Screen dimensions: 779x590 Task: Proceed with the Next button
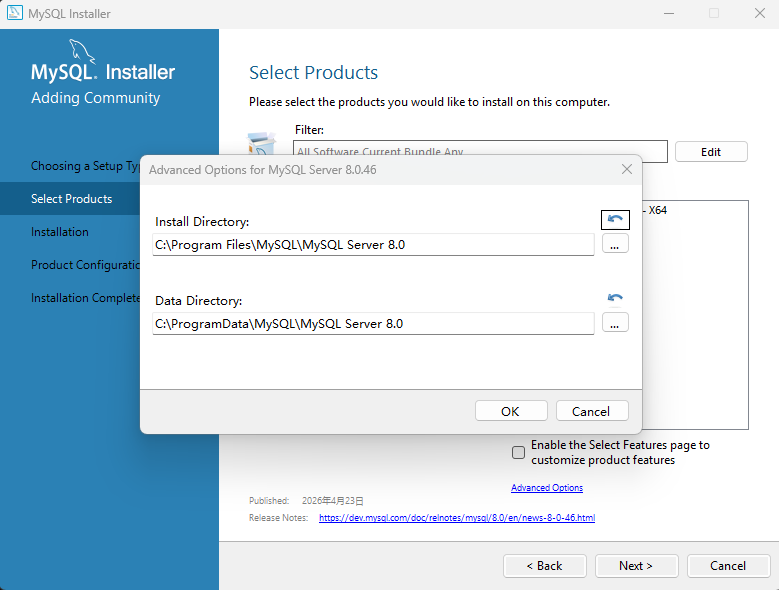636,566
